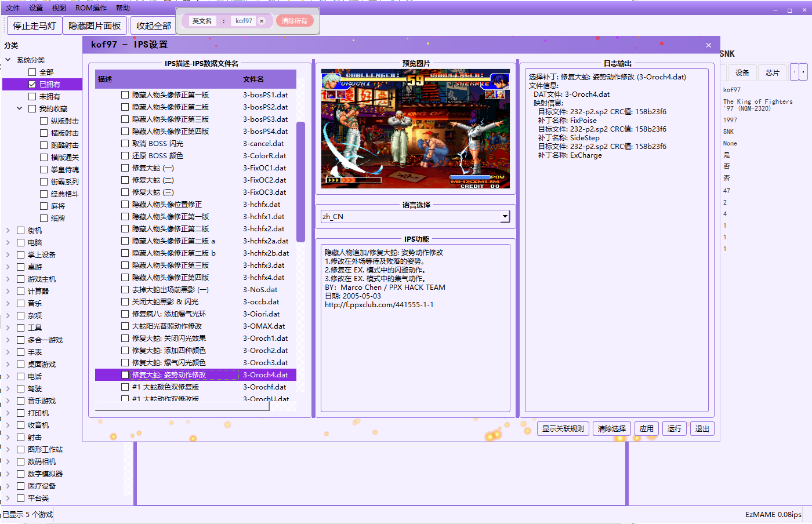Select 修复疯八: 添加爆气光环 row
This screenshot has width=812, height=524.
(x=196, y=314)
